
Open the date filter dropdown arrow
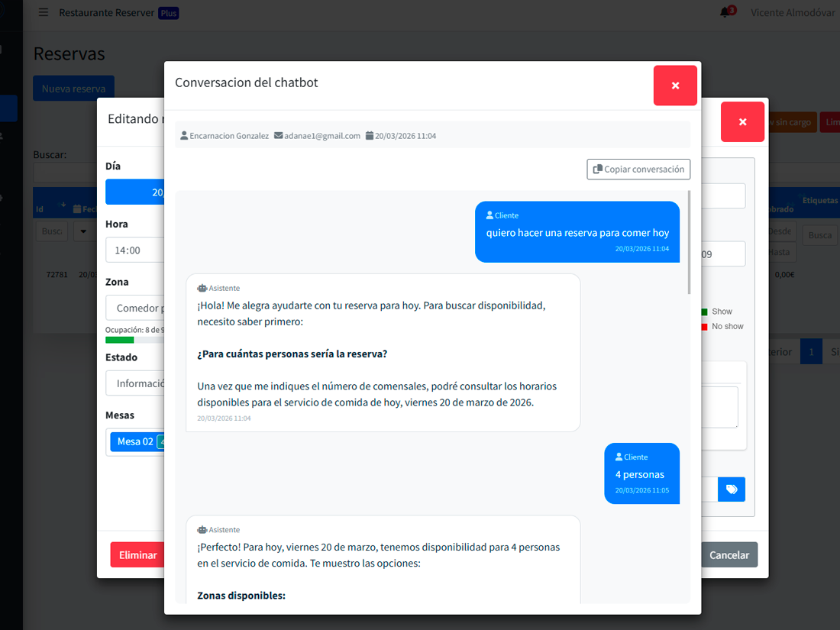click(x=83, y=231)
